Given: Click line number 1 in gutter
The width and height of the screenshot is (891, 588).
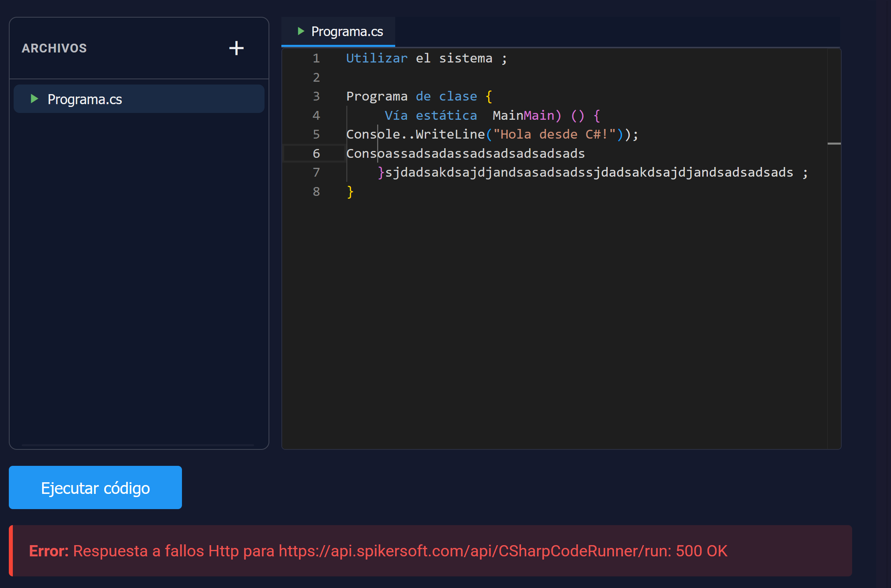Looking at the screenshot, I should pos(316,58).
